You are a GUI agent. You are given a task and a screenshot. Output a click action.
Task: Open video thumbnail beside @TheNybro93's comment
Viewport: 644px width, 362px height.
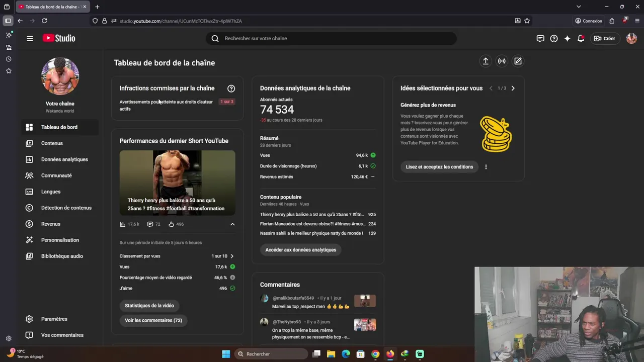(x=365, y=325)
